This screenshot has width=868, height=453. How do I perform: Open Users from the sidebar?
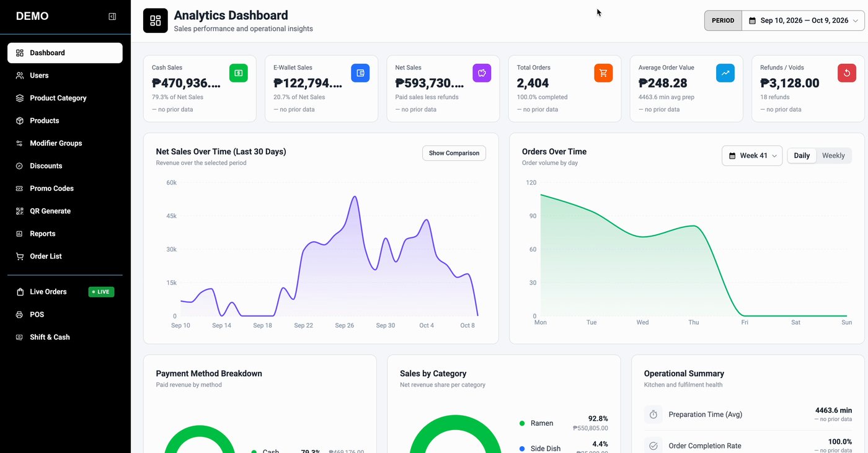65,76
